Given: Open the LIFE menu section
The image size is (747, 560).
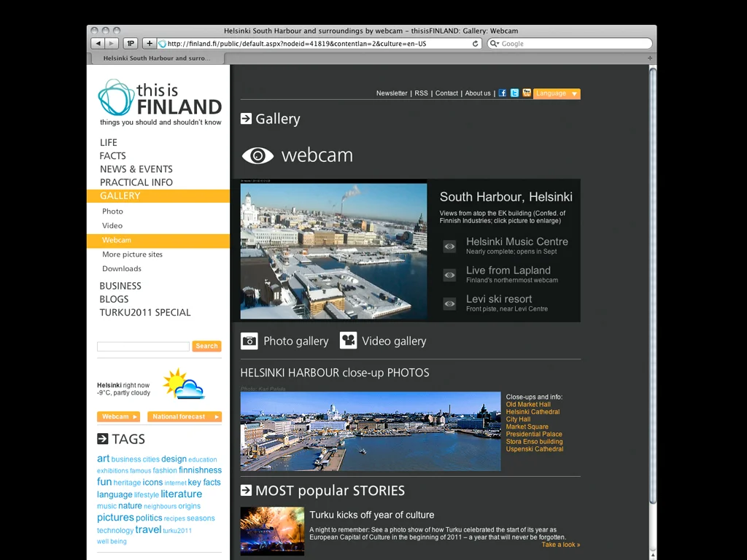Looking at the screenshot, I should [x=109, y=142].
